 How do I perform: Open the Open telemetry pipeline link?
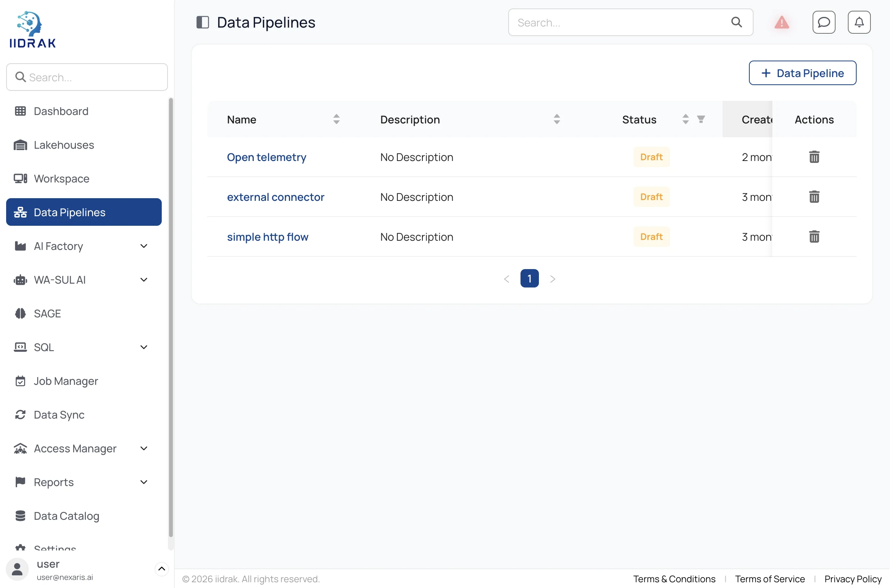tap(266, 157)
